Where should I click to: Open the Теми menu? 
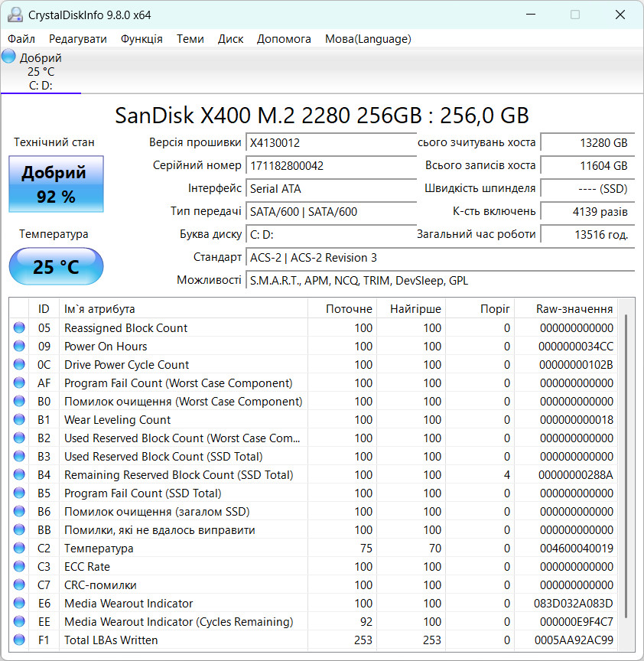(x=190, y=39)
